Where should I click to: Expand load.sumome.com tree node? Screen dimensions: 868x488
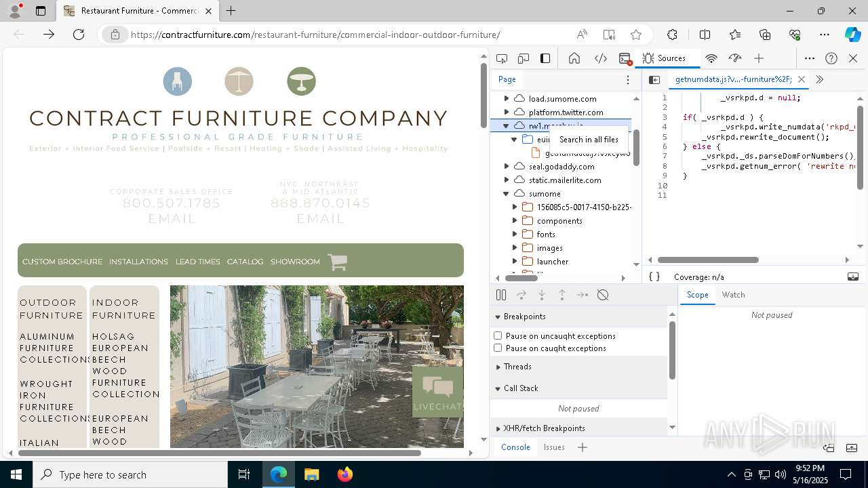[x=506, y=98]
